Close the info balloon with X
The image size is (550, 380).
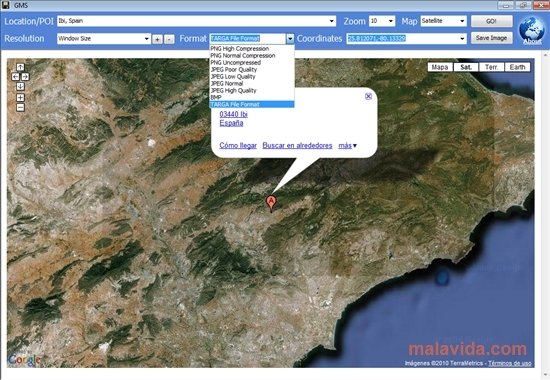(x=368, y=96)
